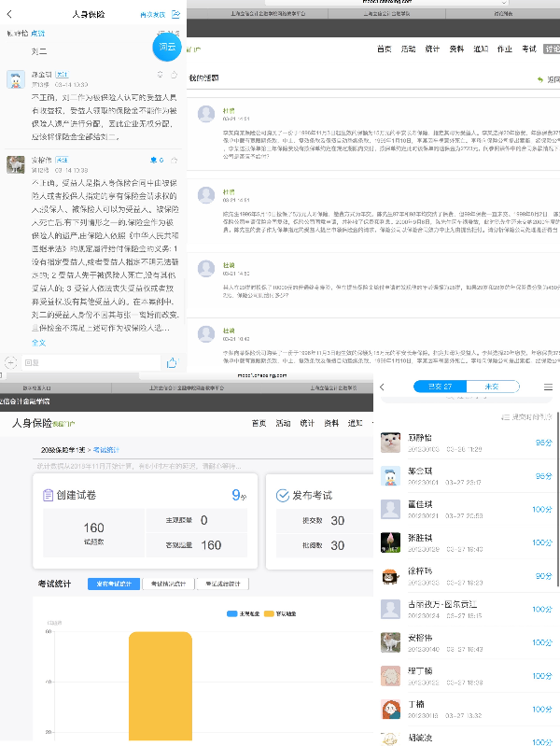This screenshot has width=560, height=746.
Task: Toggle 关注 next to 郭金琪
Action: 61,74
